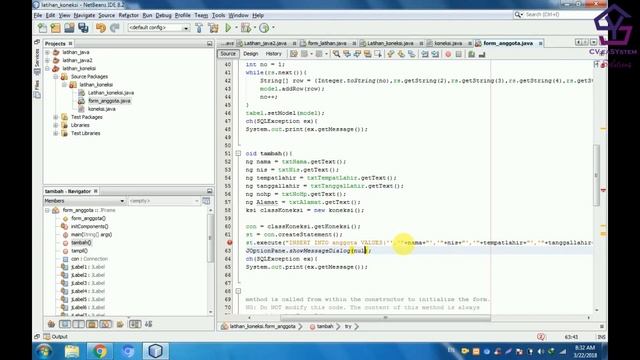The height and width of the screenshot is (360, 640).
Task: Click the Redo toolbar icon
Action: click(x=115, y=28)
